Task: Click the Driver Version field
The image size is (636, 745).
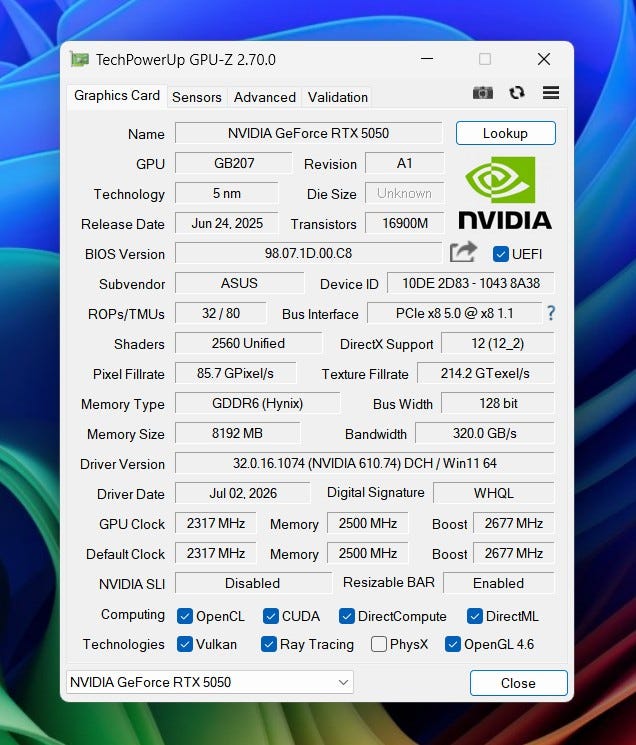Action: coord(365,463)
